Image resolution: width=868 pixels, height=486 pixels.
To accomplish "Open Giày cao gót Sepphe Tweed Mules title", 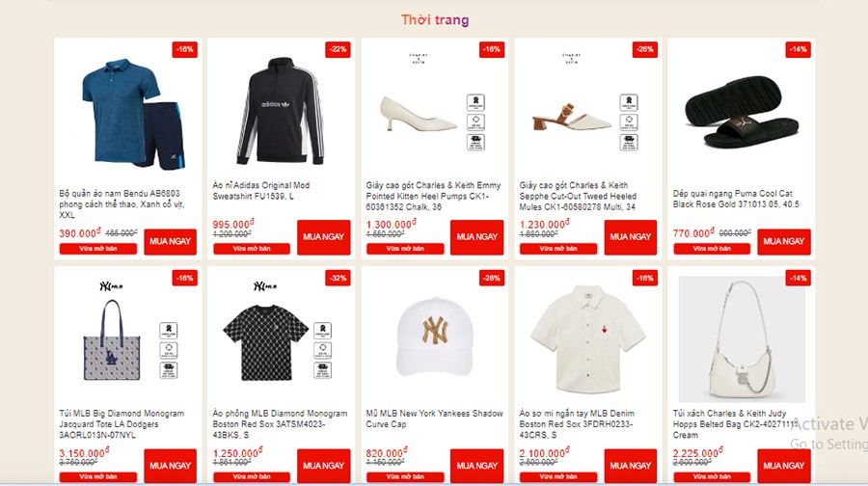I will pyautogui.click(x=578, y=196).
